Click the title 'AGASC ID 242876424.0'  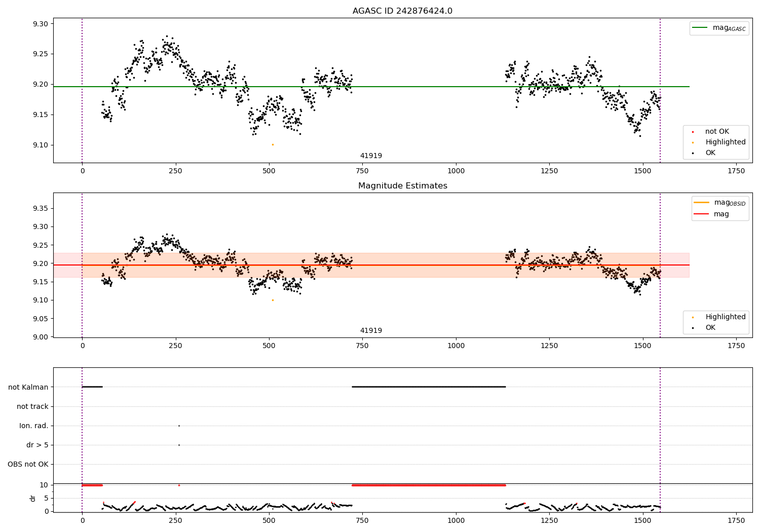[402, 11]
